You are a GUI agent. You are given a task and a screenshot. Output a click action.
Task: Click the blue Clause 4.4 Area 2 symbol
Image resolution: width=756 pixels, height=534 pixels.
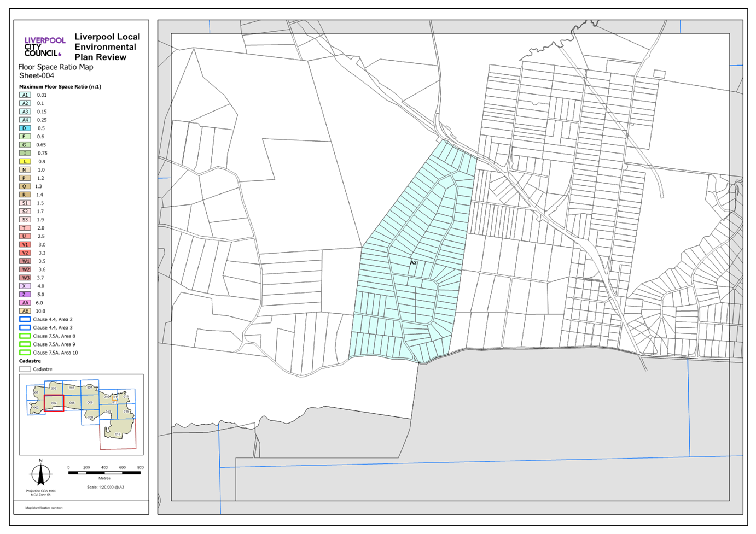coord(25,320)
